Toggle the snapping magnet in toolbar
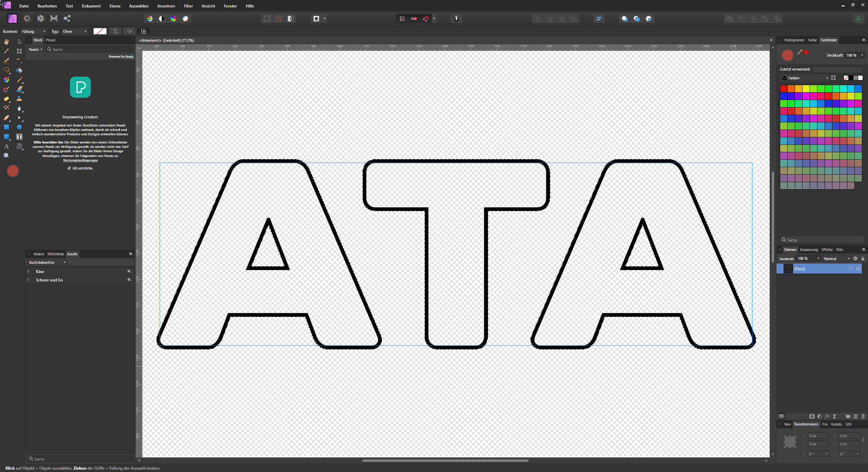This screenshot has width=868, height=472. point(426,19)
